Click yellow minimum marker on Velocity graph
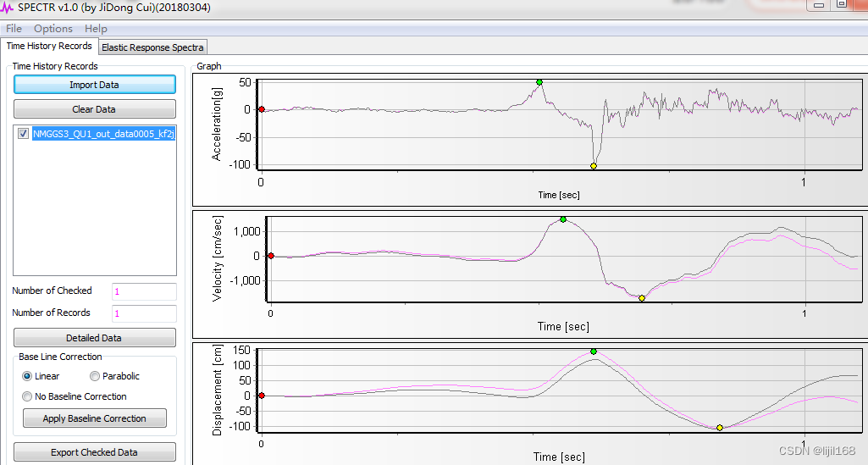Screen dimensions: 868x465 pyautogui.click(x=642, y=298)
